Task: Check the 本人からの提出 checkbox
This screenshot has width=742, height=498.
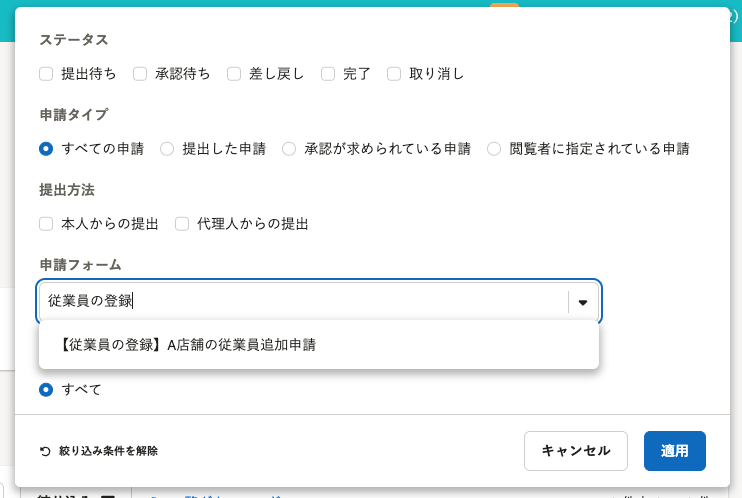Action: tap(46, 224)
